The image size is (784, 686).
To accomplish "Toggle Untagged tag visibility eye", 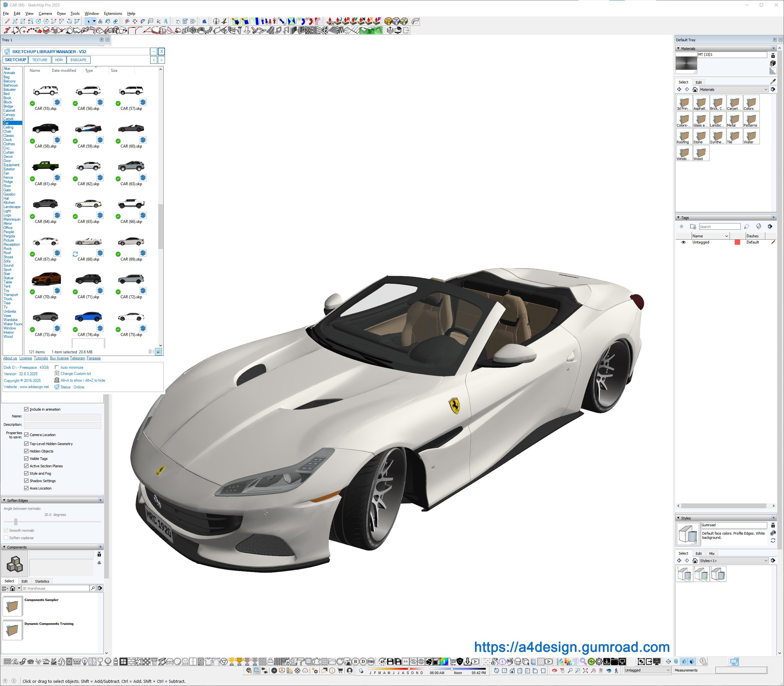I will click(683, 242).
